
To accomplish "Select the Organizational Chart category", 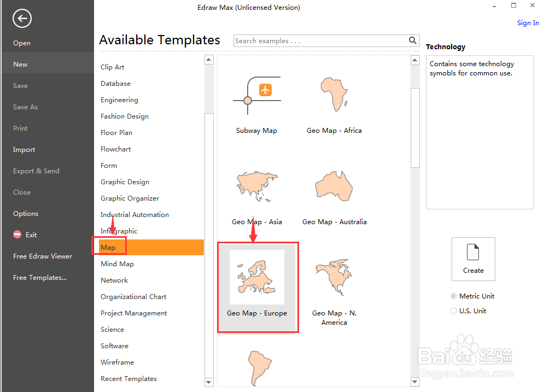I will [x=133, y=297].
